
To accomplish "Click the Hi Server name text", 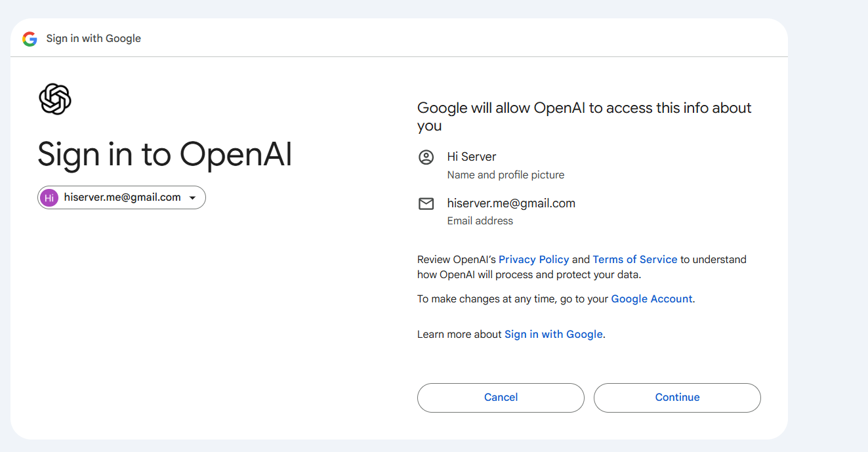I will (x=472, y=157).
